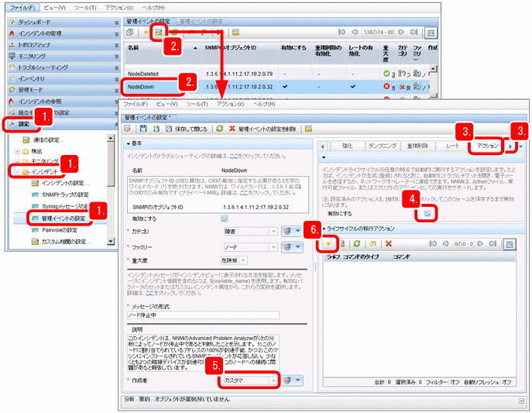Go to previous page in lifecycle actions table
The width and height of the screenshot is (532, 413).
coord(446,243)
